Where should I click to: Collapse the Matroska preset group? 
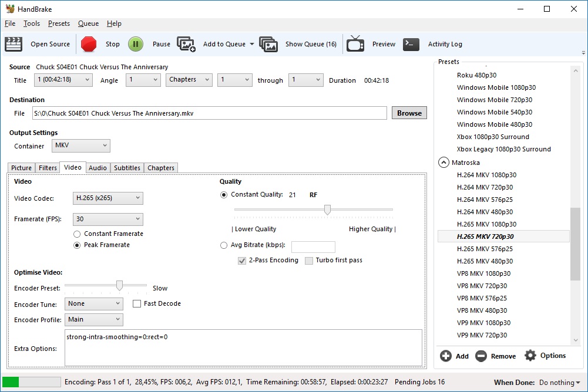point(443,163)
